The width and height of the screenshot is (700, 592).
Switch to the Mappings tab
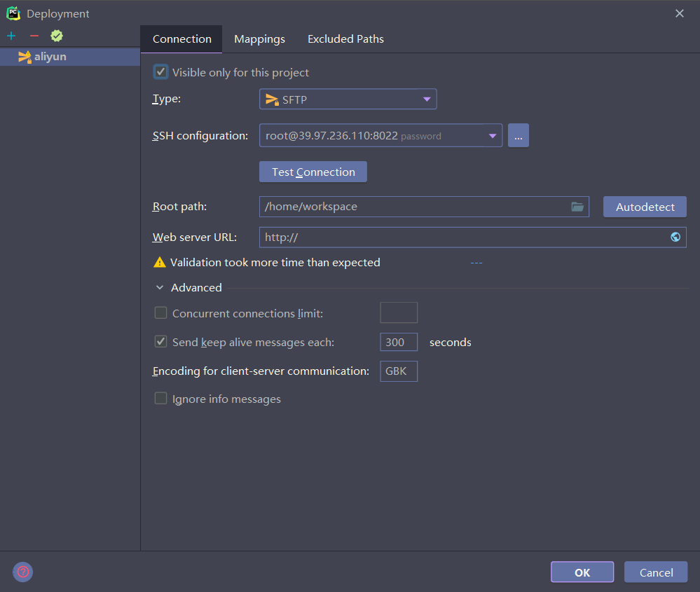pyautogui.click(x=259, y=39)
